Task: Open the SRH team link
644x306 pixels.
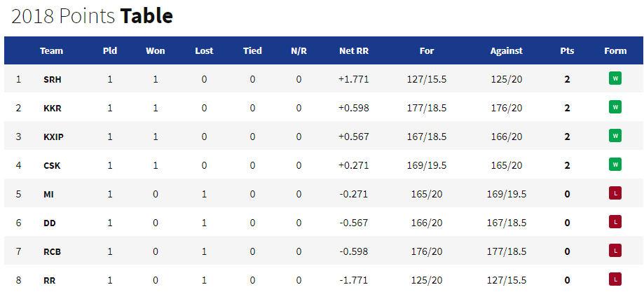Action: pyautogui.click(x=52, y=80)
